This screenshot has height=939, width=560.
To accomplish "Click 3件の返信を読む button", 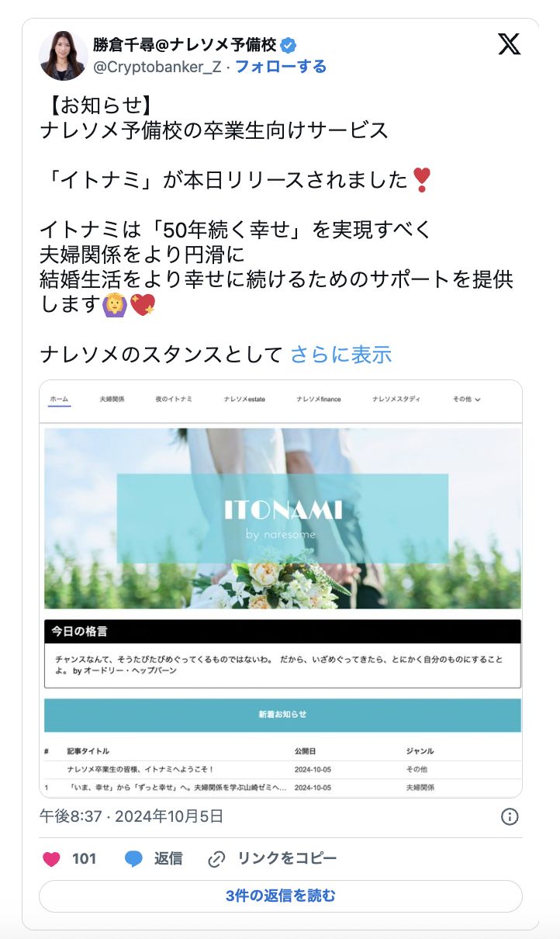I will tap(281, 896).
